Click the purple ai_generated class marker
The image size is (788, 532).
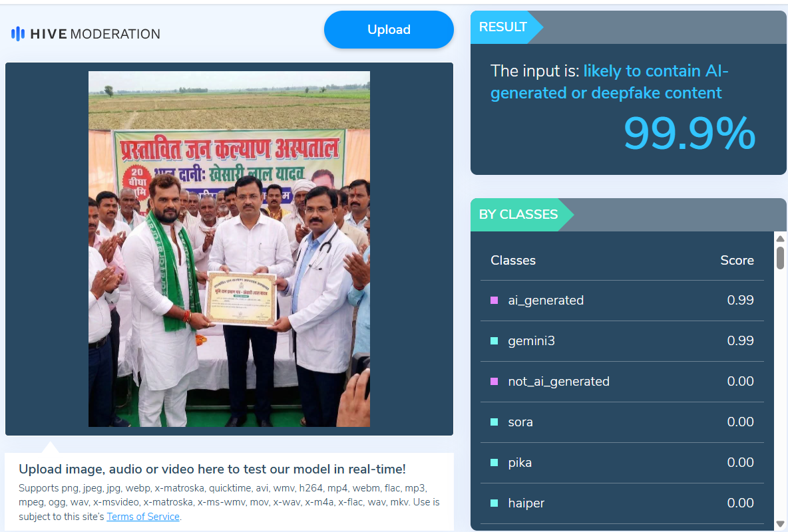click(x=494, y=301)
